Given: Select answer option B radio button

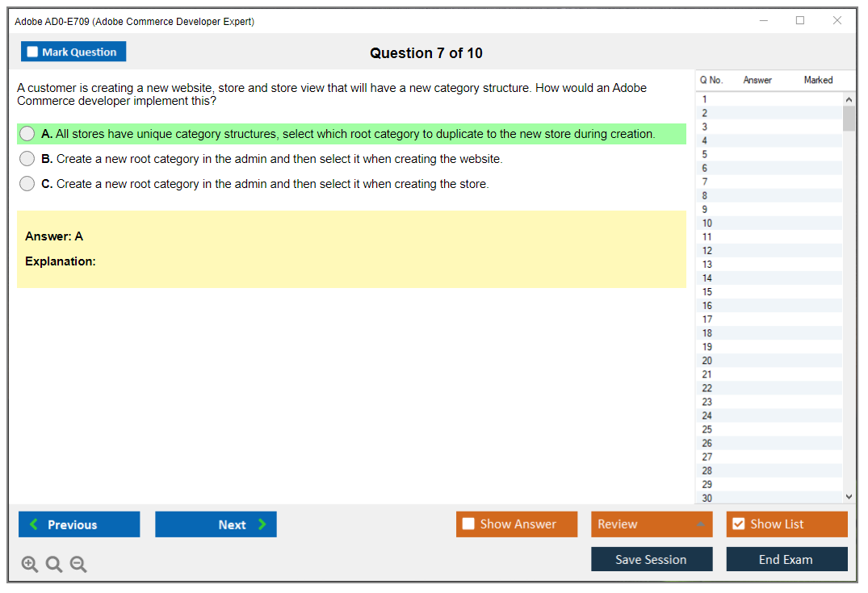Looking at the screenshot, I should point(27,159).
